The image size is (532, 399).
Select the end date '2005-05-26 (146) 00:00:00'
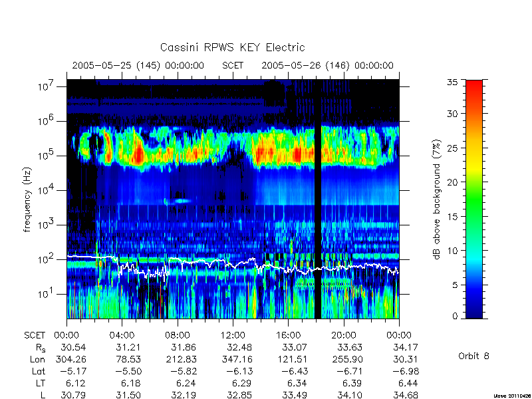click(x=327, y=65)
